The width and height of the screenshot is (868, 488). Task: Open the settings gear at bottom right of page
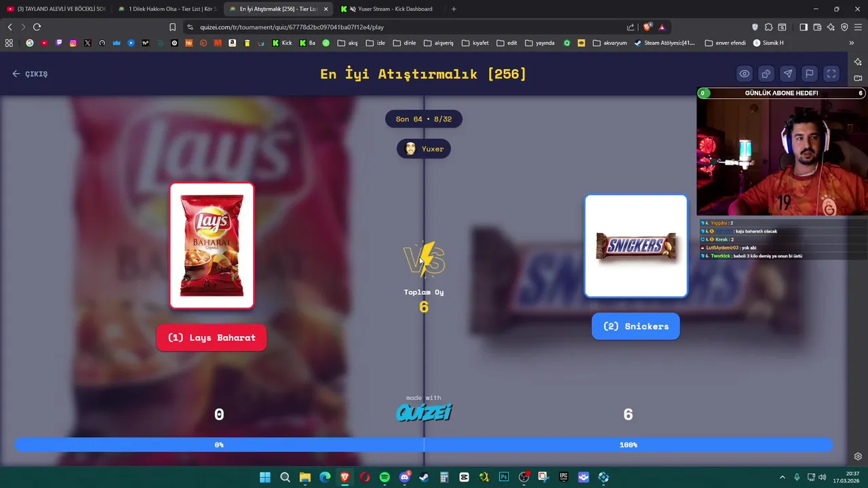pos(858,457)
